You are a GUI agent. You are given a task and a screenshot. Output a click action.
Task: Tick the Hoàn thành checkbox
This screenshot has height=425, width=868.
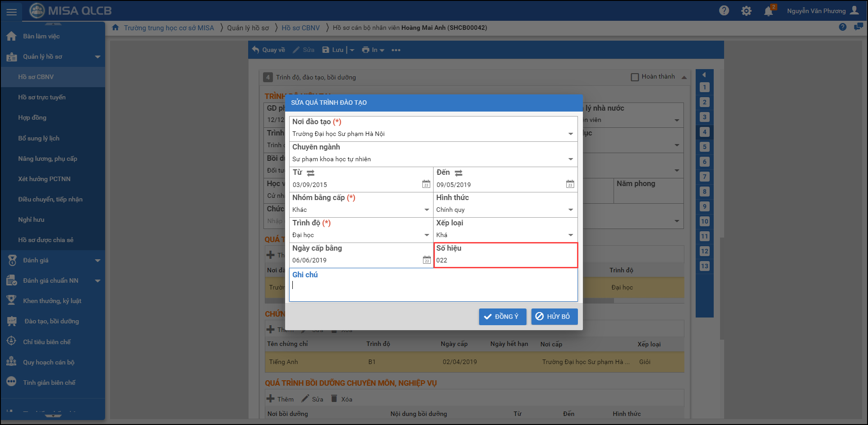[x=635, y=77]
